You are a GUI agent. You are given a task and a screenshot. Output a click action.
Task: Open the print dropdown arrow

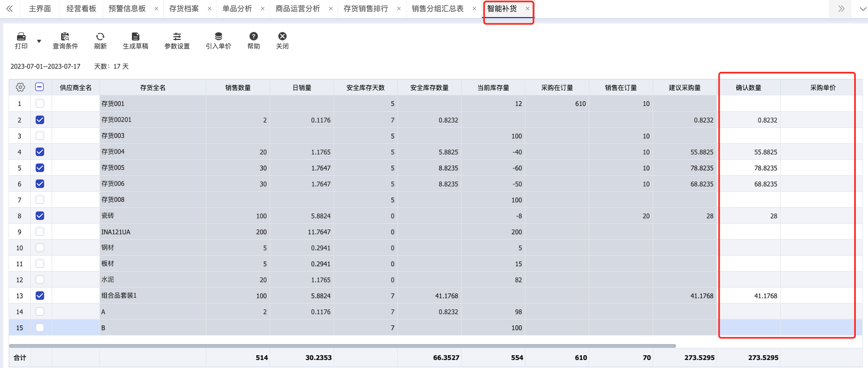point(39,41)
